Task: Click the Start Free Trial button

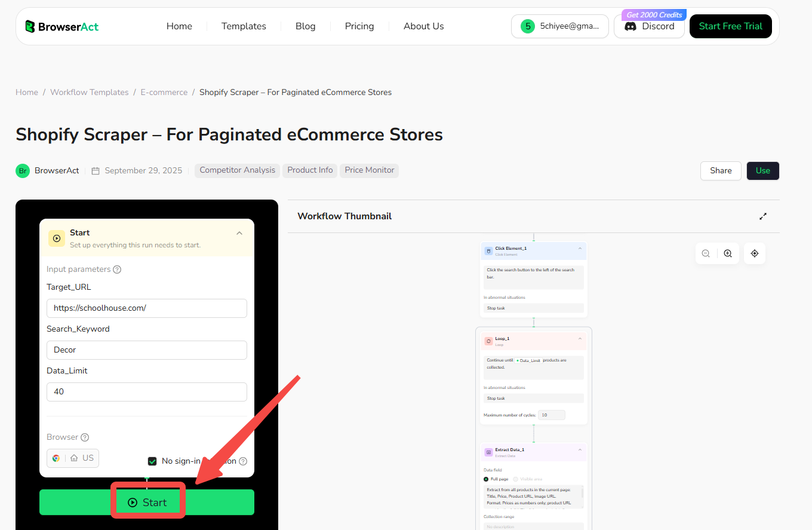Action: 730,26
